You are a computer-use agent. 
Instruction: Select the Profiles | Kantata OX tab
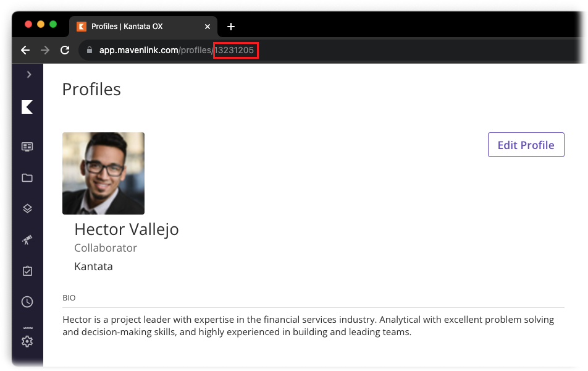pyautogui.click(x=143, y=27)
